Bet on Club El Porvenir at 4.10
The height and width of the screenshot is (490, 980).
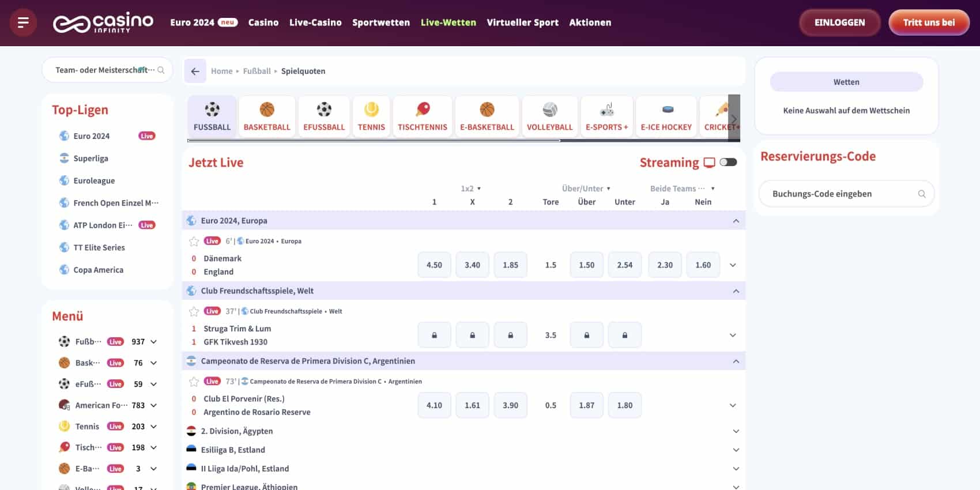tap(434, 405)
